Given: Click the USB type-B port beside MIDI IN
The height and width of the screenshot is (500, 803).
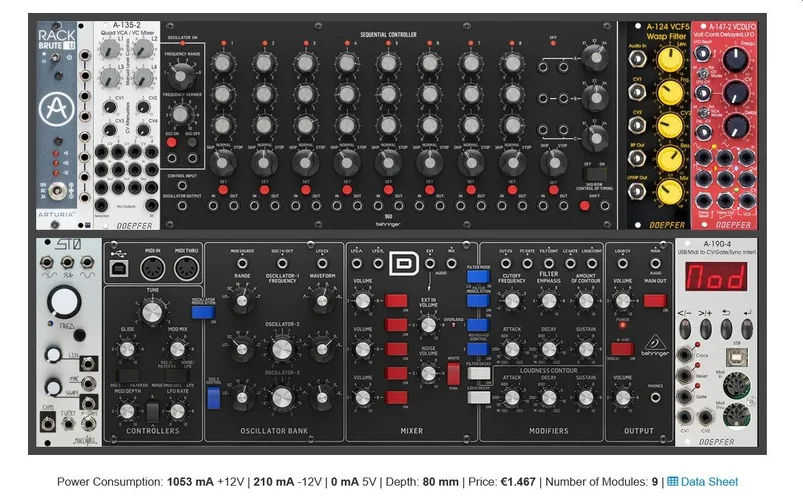Looking at the screenshot, I should tap(119, 268).
